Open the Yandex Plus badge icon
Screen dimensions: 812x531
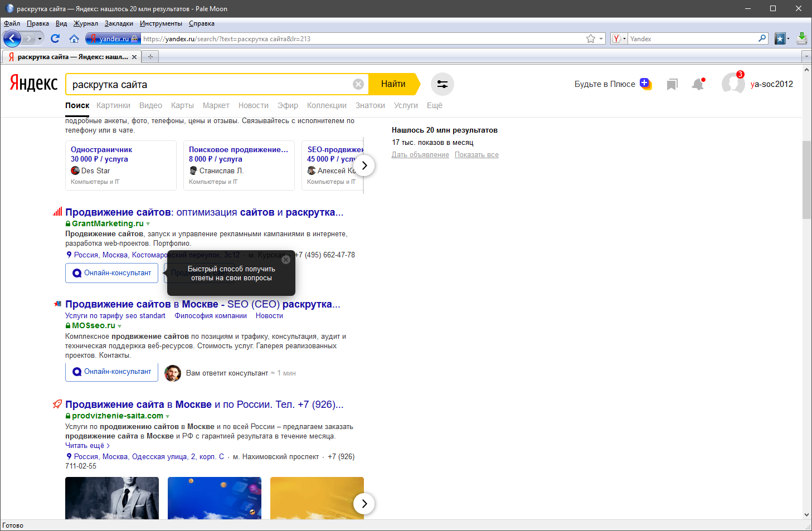click(x=645, y=84)
